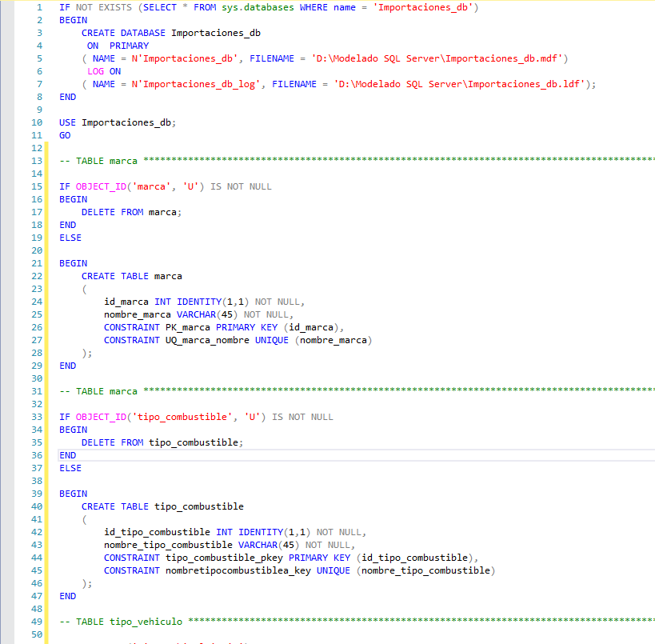
Task: Place cursor on CREATE DATABASE Importaciones_db
Action: (170, 33)
